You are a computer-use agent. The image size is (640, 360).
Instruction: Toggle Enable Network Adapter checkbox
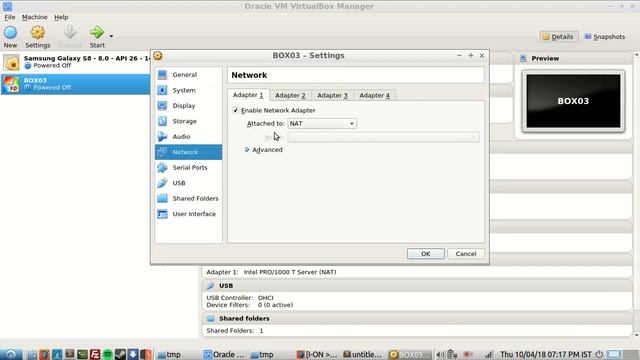click(x=236, y=110)
